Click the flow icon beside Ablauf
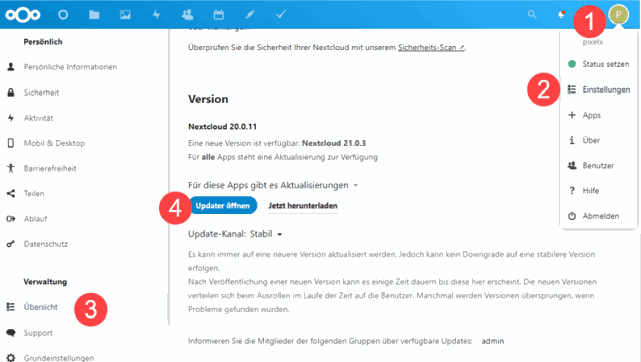 11,219
